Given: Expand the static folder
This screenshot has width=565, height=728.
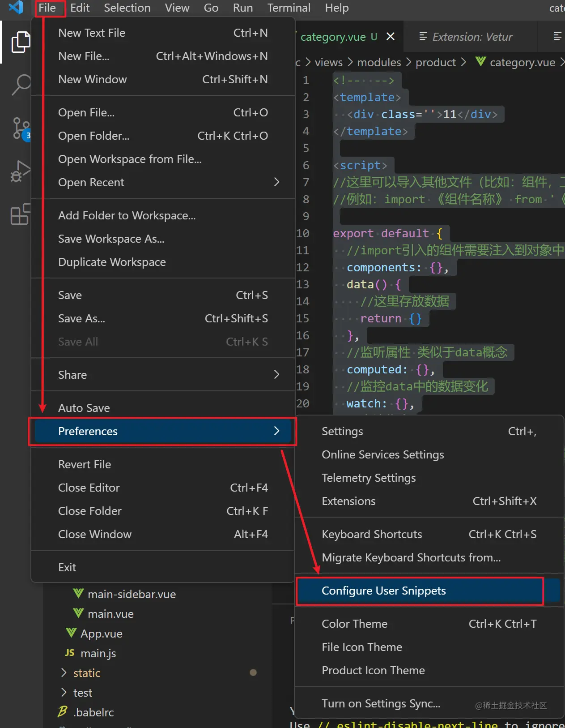Looking at the screenshot, I should coord(64,672).
